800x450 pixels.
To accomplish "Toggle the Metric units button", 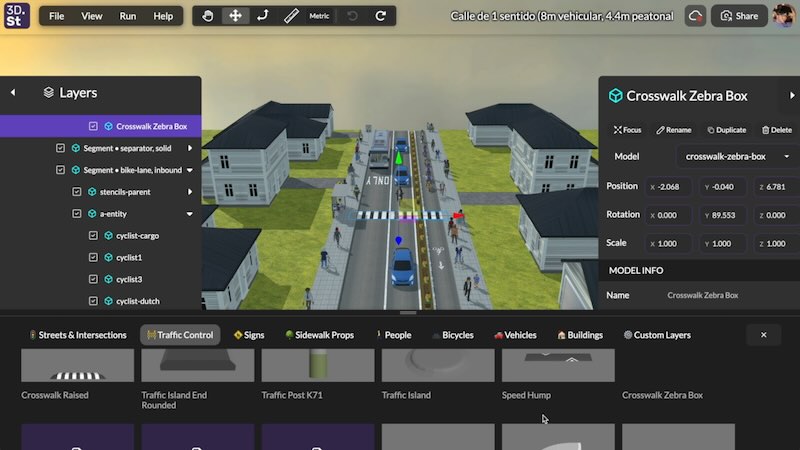I will 319,16.
